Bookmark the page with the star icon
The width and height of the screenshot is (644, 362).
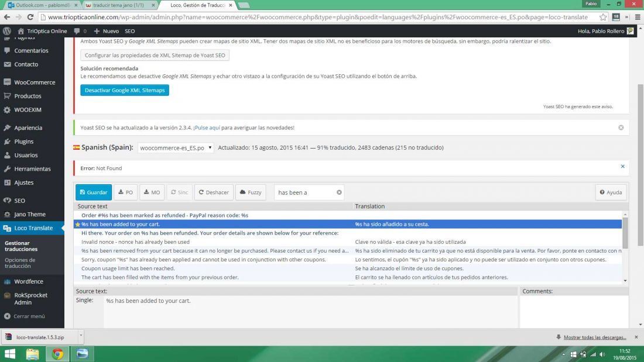coord(603,17)
